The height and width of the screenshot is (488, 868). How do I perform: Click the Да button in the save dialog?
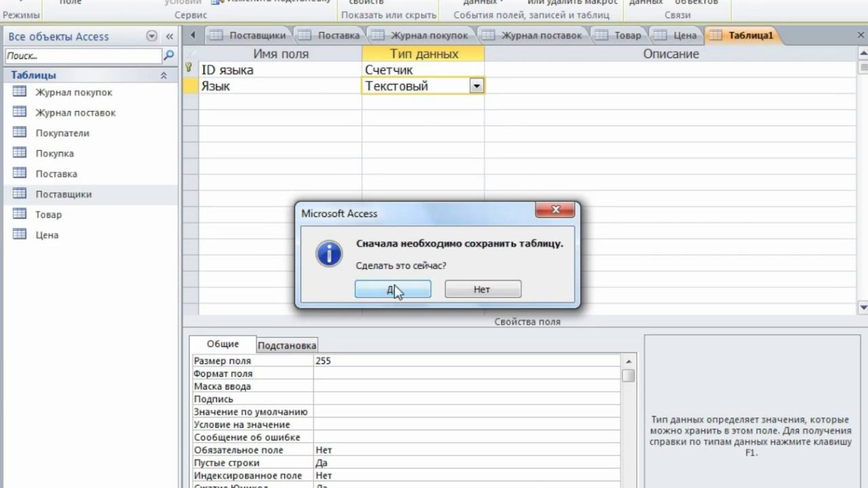pos(393,289)
